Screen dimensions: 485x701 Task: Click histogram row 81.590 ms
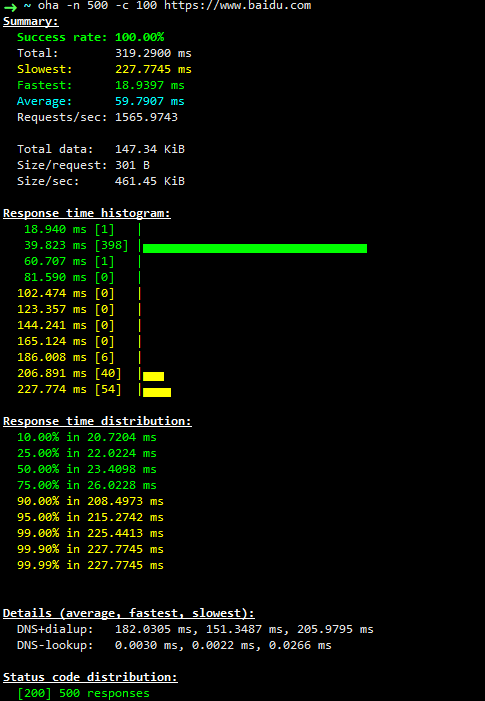tap(82, 278)
